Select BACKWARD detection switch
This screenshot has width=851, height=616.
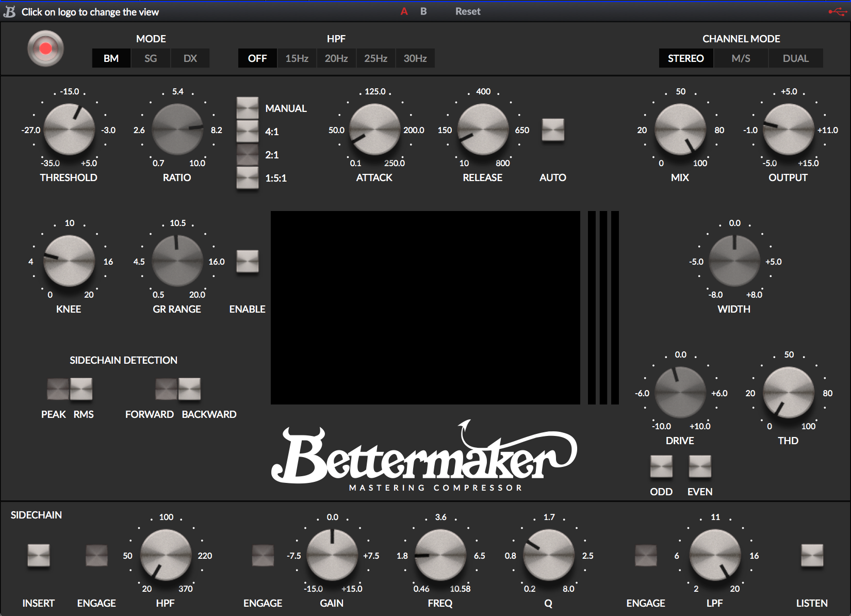point(189,389)
